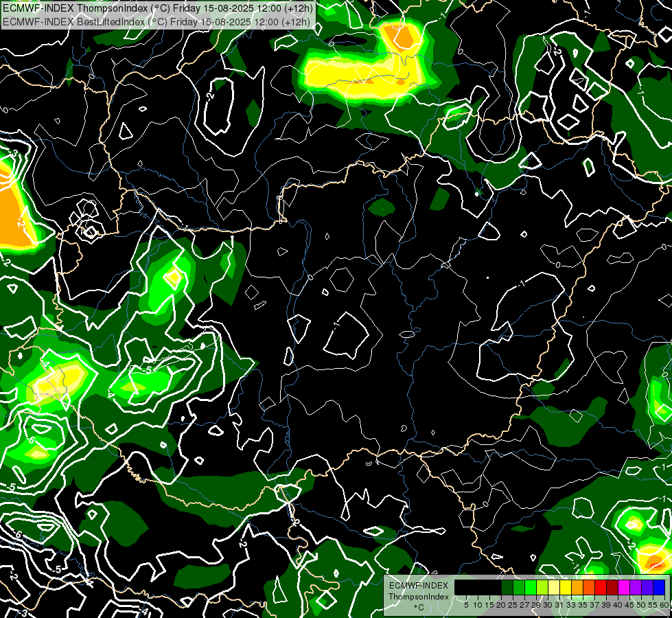
Task: Click the bright green 27–29 legend swatch
Action: (531, 587)
